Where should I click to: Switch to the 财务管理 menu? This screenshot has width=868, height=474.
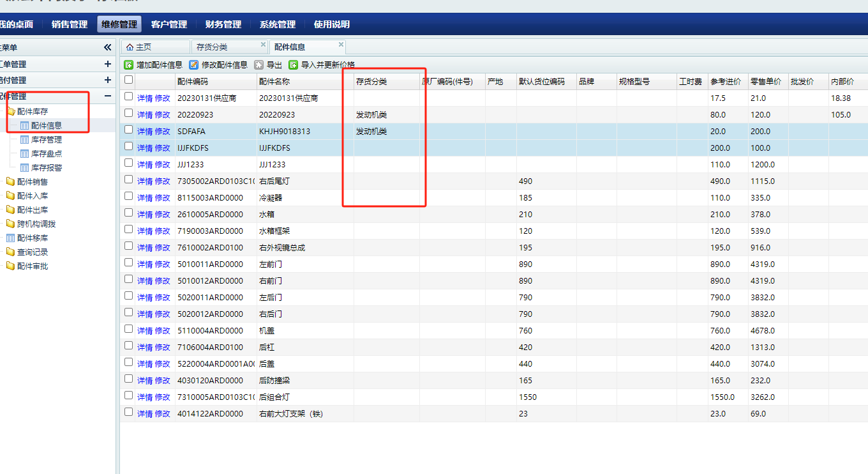pyautogui.click(x=223, y=24)
